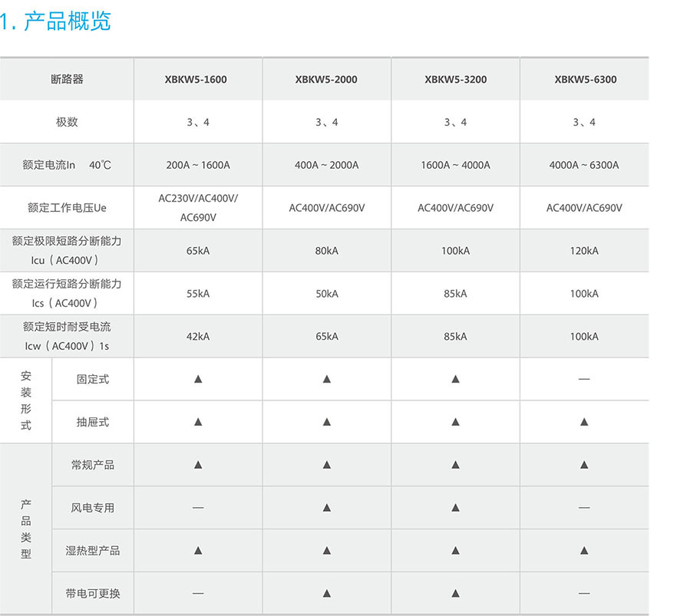The width and height of the screenshot is (677, 616).
Task: Click the 湿热型产品 triangle under XBKW5-6300
Action: 584,551
